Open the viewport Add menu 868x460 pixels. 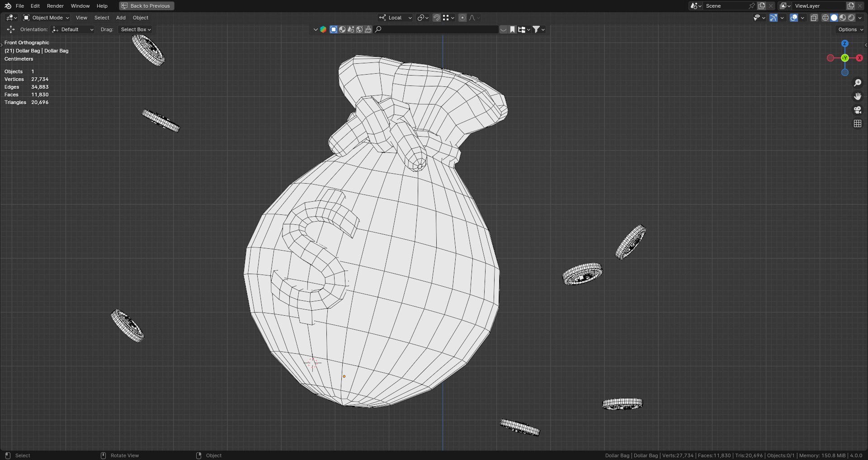tap(121, 18)
